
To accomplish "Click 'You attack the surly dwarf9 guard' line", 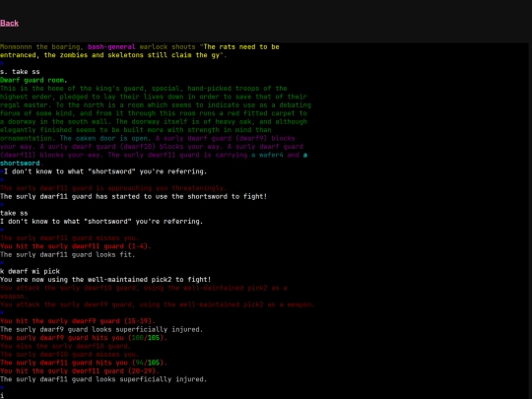I will [157, 304].
